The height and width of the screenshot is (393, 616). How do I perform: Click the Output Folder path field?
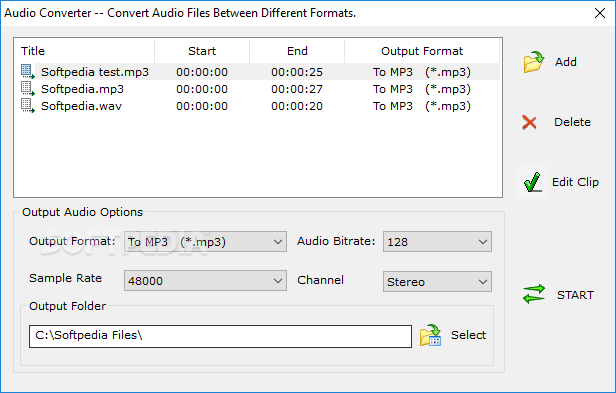click(220, 336)
